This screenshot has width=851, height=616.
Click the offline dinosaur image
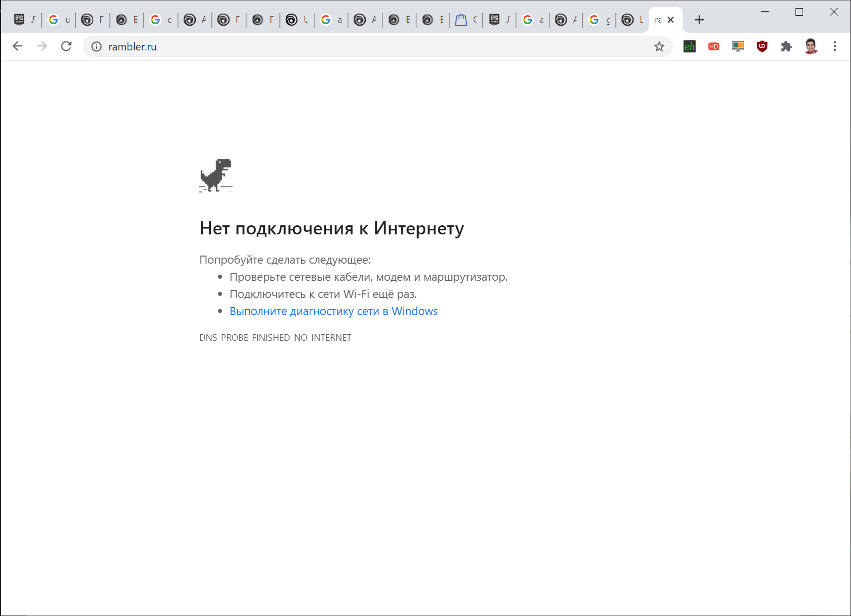click(216, 175)
